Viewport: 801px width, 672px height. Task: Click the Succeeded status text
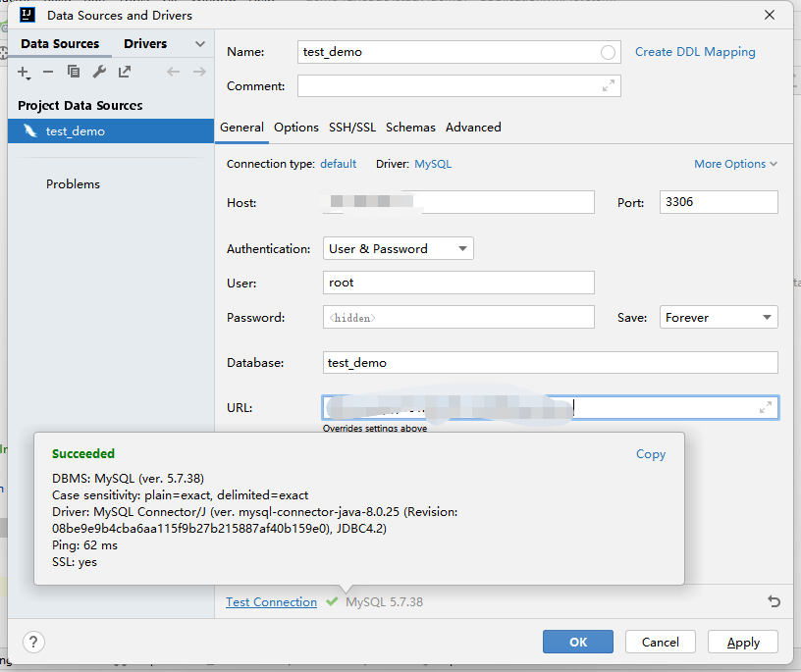[83, 454]
